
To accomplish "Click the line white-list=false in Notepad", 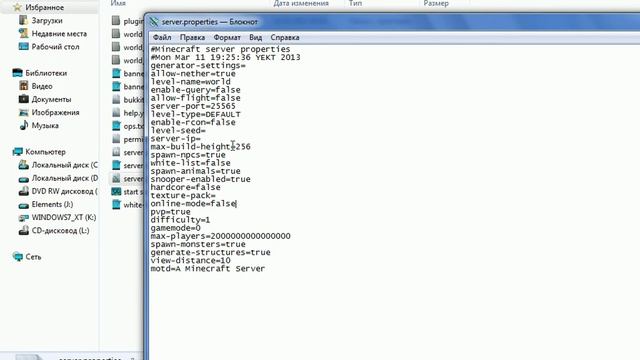I will 191,163.
